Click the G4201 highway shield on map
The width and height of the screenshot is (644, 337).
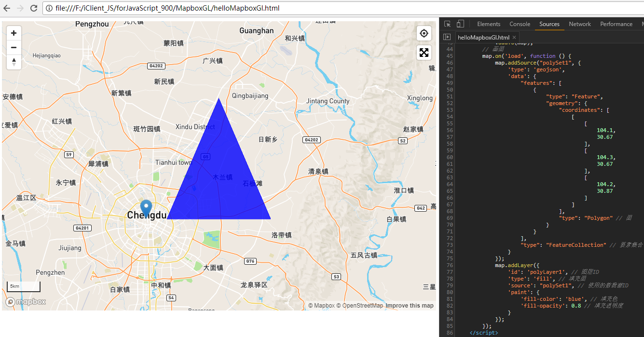pos(82,228)
